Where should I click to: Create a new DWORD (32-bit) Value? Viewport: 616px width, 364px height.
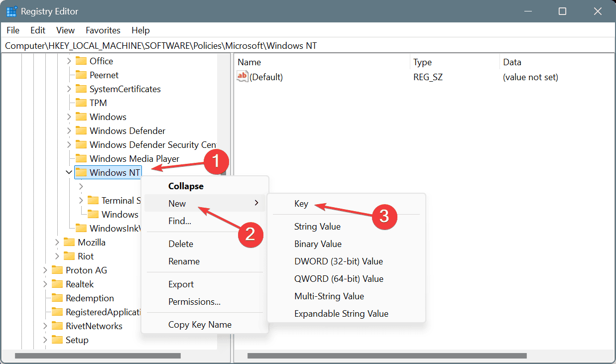(346, 261)
